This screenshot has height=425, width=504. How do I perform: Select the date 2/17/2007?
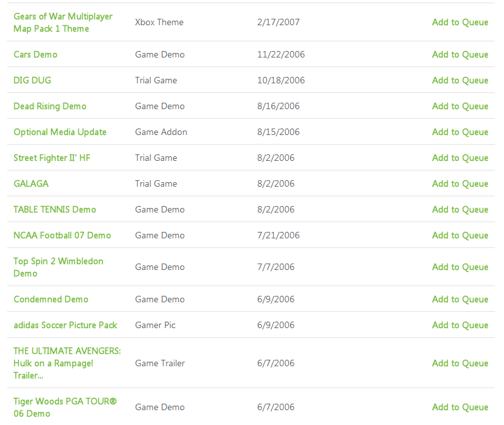point(278,23)
